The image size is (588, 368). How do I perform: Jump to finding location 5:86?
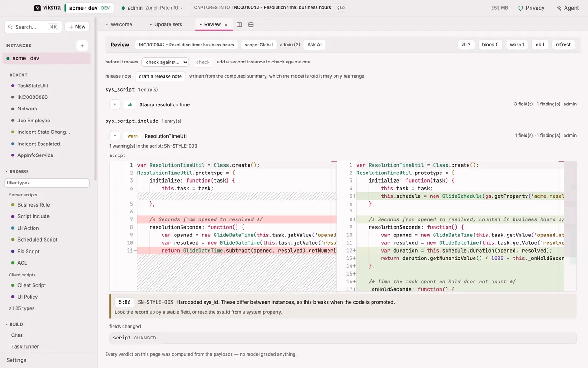point(124,302)
